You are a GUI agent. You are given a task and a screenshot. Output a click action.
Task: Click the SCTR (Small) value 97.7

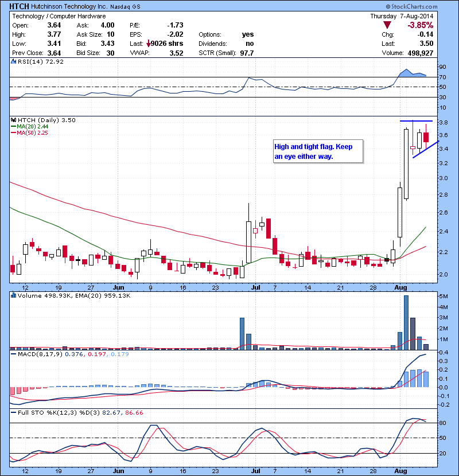click(x=247, y=53)
